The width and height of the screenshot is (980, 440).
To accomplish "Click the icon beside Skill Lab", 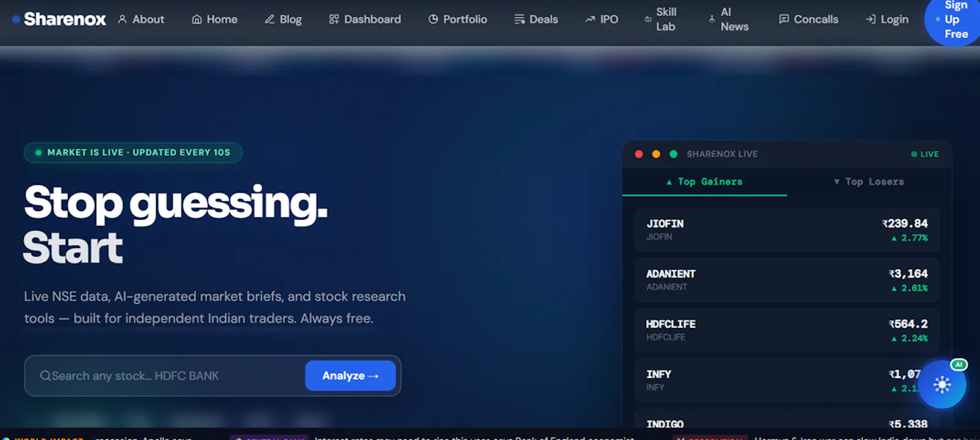I will pyautogui.click(x=648, y=20).
